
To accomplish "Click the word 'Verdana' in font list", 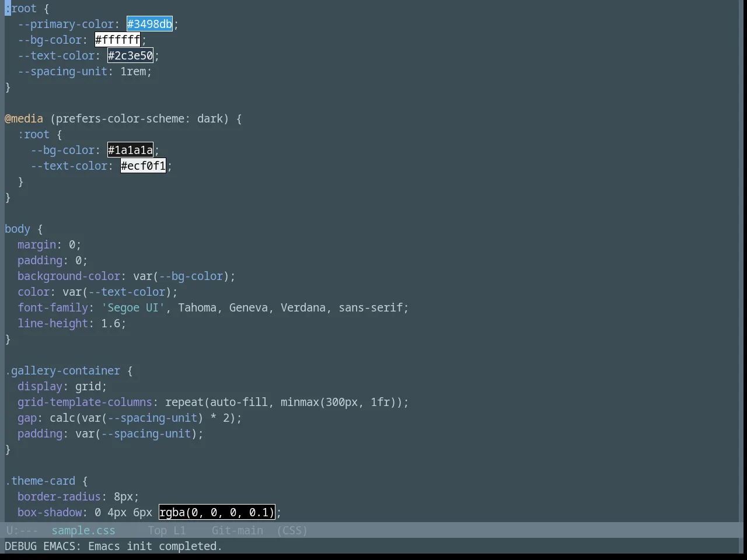I will 303,307.
